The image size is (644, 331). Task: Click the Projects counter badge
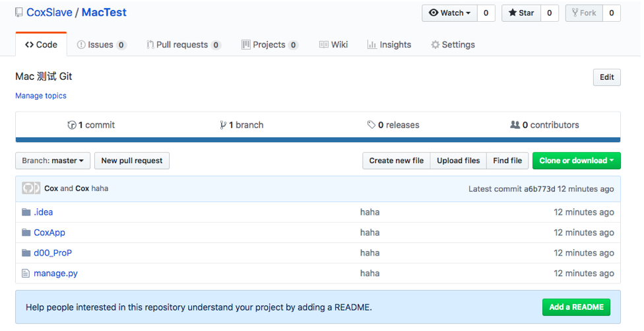tap(293, 45)
